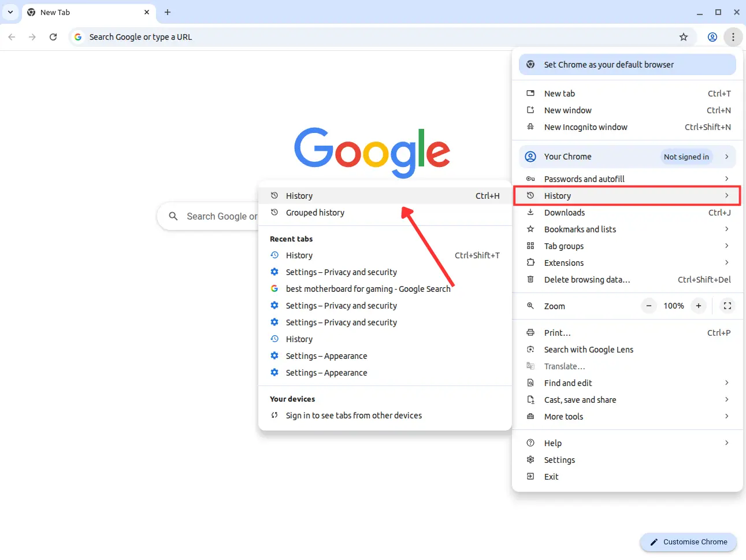Open the tab search dropdown arrow
The width and height of the screenshot is (746, 560).
click(10, 12)
